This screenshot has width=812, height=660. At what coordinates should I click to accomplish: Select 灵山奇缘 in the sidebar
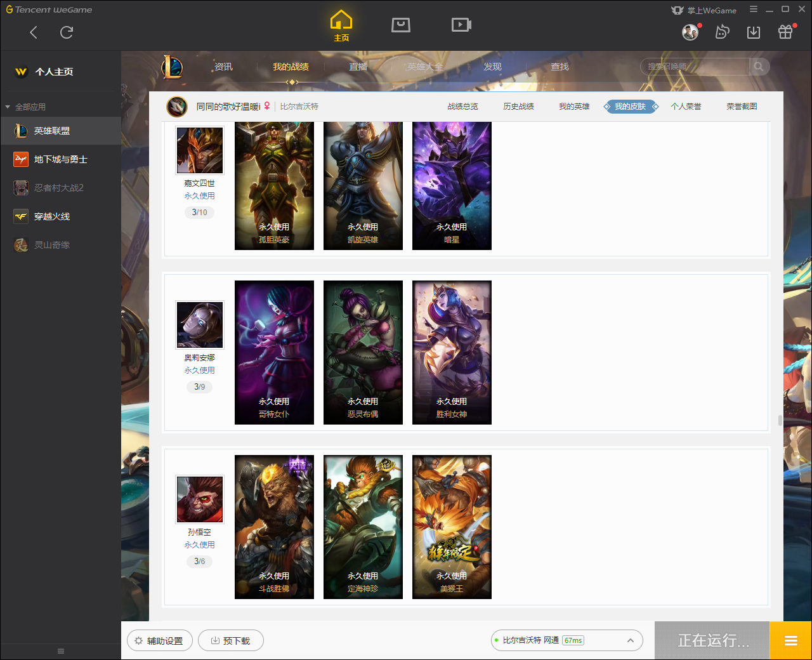coord(60,245)
